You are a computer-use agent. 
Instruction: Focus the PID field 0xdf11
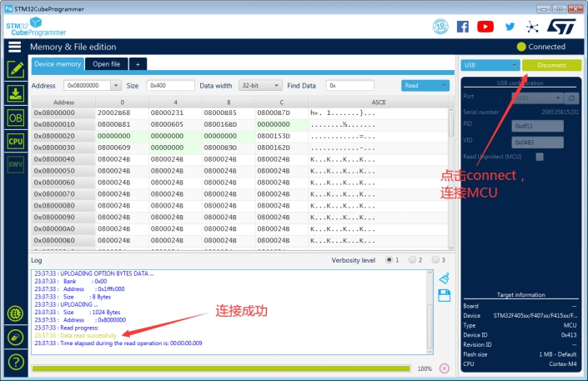click(x=537, y=126)
